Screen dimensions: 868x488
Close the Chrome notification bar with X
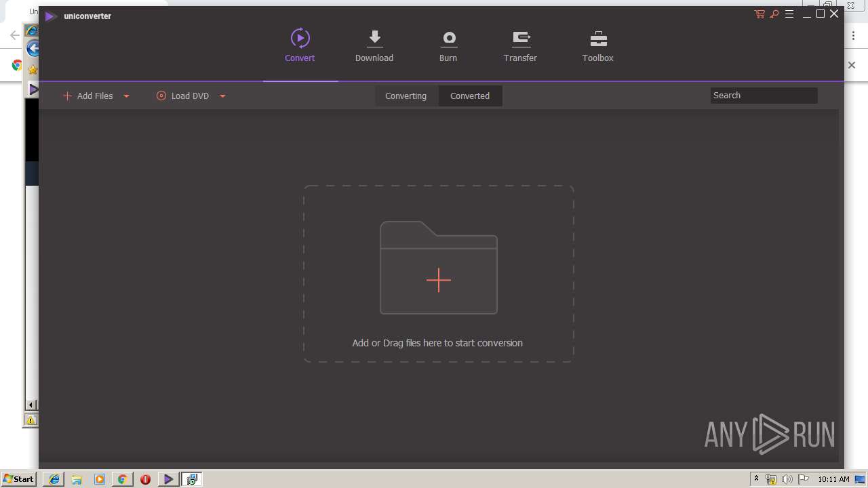(852, 65)
